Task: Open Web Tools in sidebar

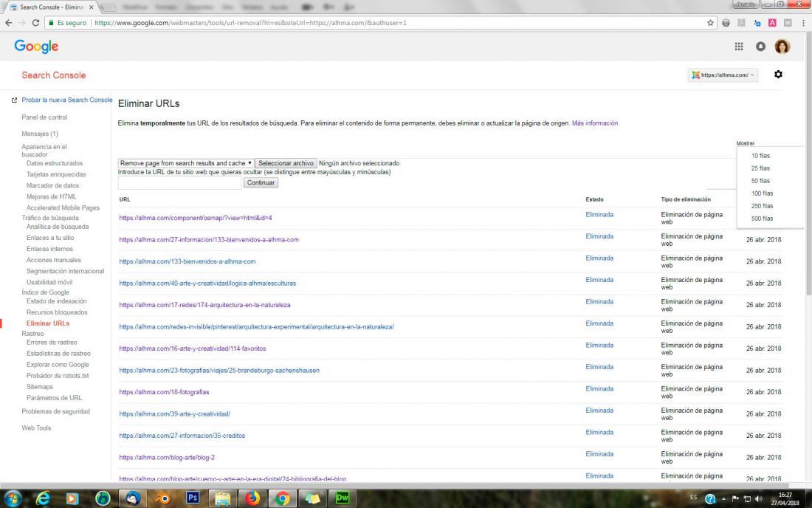Action: pos(36,428)
